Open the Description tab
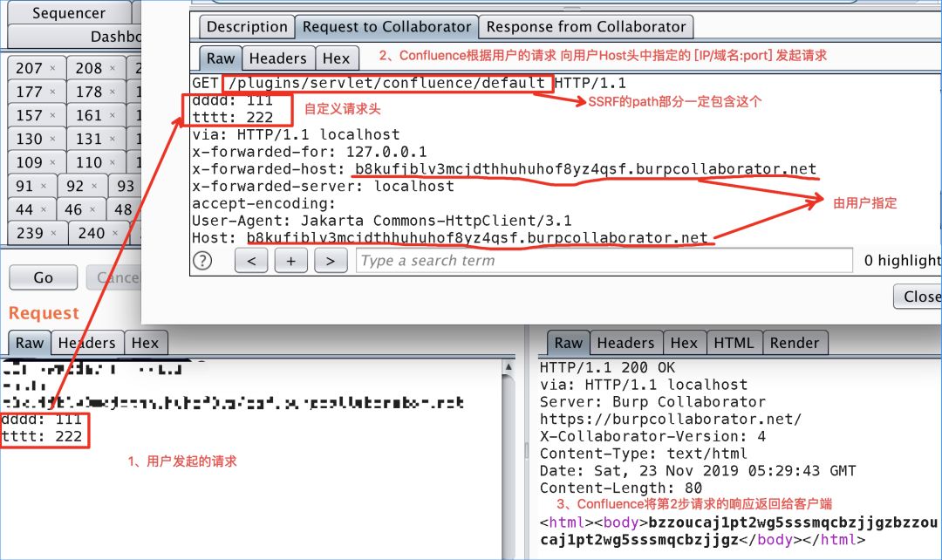This screenshot has height=560, width=942. point(247,27)
